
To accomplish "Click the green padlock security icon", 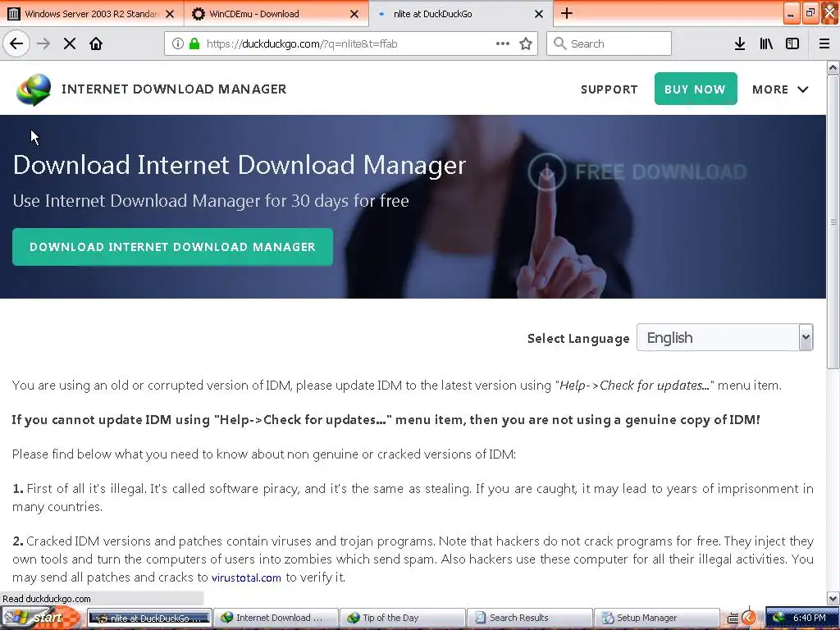I will (x=194, y=43).
